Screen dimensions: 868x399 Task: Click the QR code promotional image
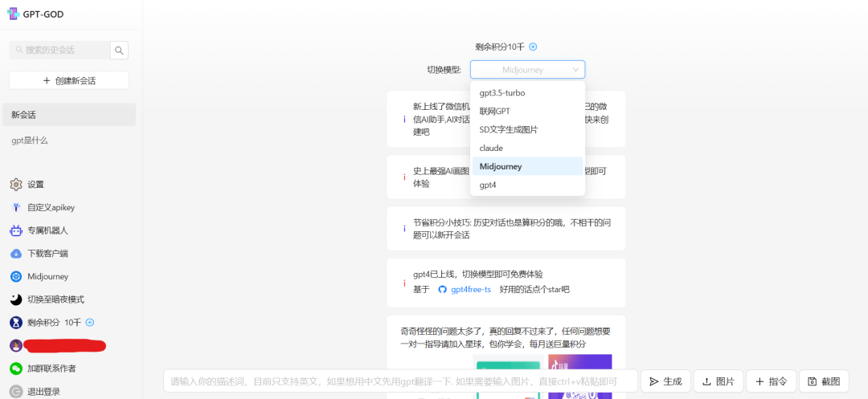coord(580,377)
